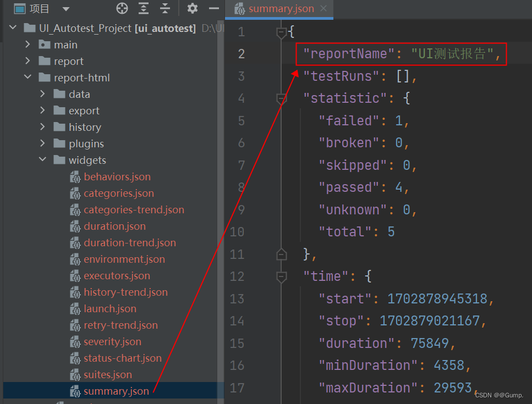Click the duration value 75849
The image size is (532, 404).
430,344
